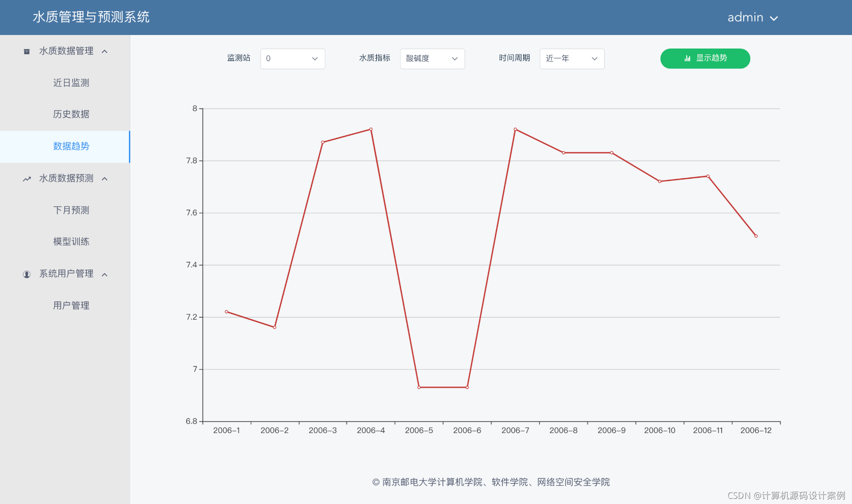Click the admin username in header
This screenshot has height=504, width=852.
pos(745,18)
